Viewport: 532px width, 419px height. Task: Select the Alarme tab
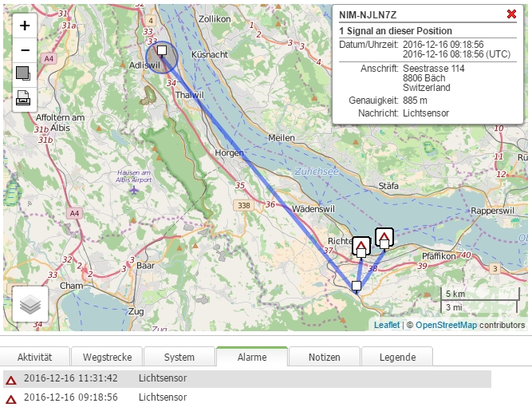click(x=252, y=357)
